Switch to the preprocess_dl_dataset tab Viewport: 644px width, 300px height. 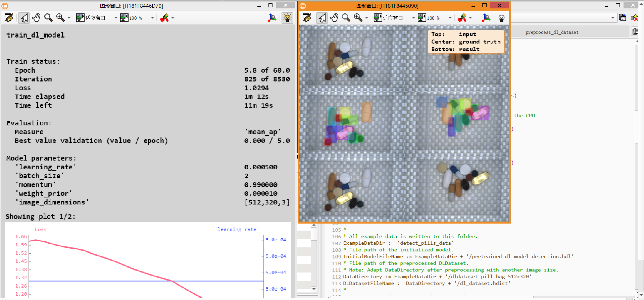coord(552,32)
